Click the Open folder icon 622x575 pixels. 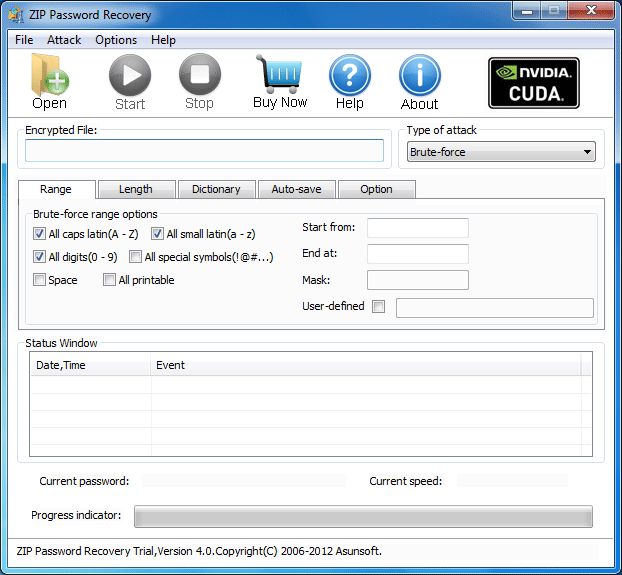tap(48, 75)
